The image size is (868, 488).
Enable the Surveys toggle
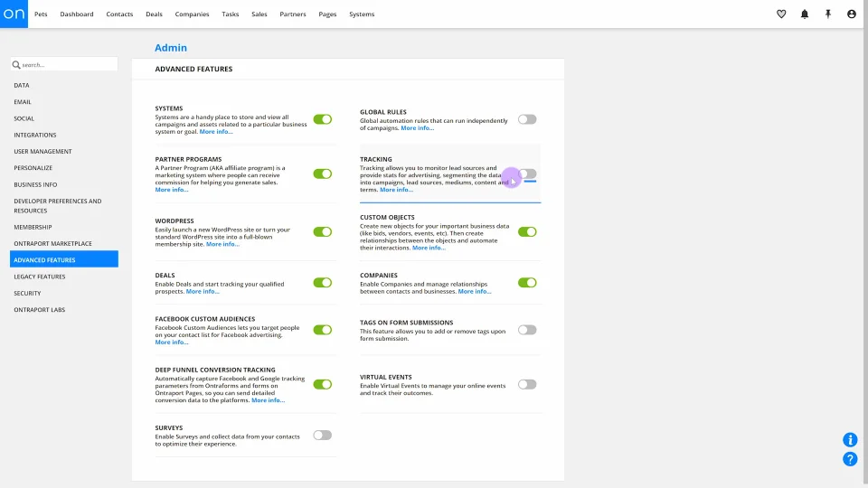[x=322, y=435]
